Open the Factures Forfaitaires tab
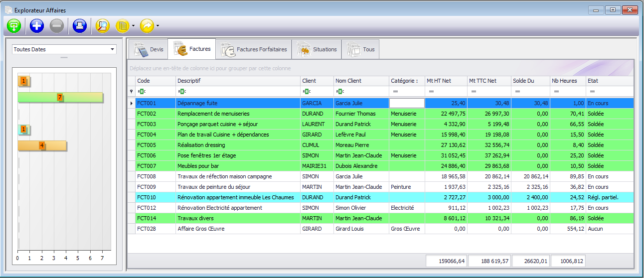 click(254, 49)
